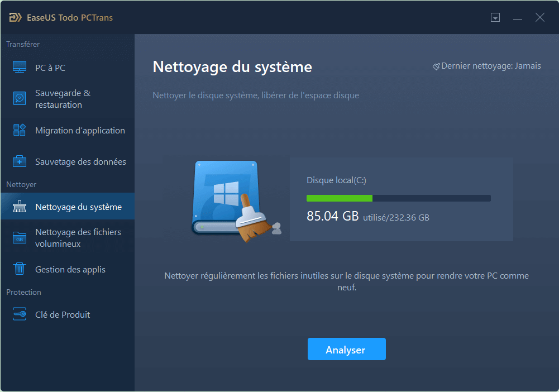559x392 pixels.
Task: Click the Clé de Produit key icon
Action: click(20, 314)
